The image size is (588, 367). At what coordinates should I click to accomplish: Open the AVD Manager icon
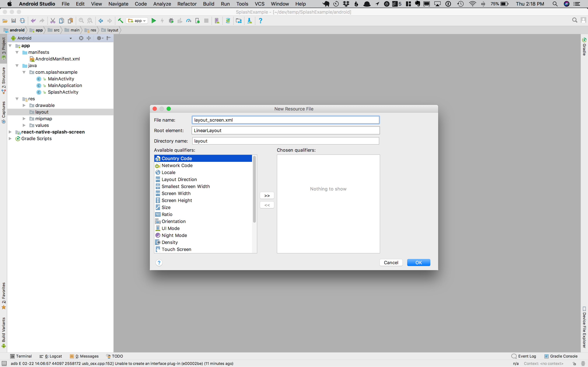pos(217,21)
